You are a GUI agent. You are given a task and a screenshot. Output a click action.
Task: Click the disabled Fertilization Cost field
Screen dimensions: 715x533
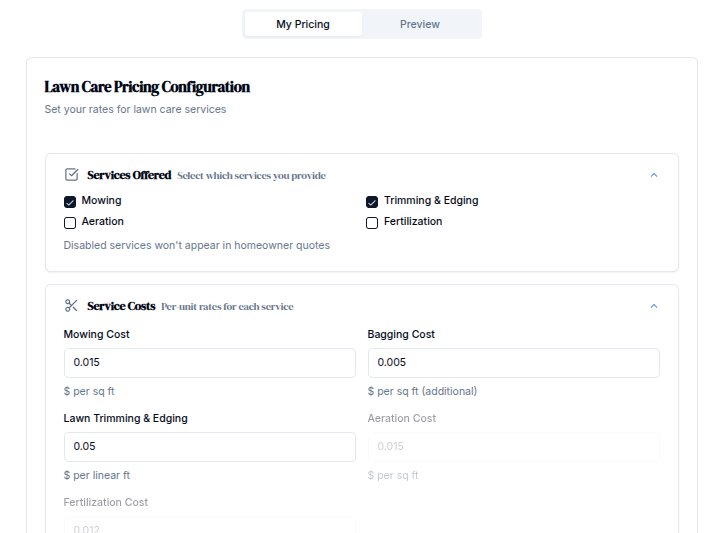point(209,526)
